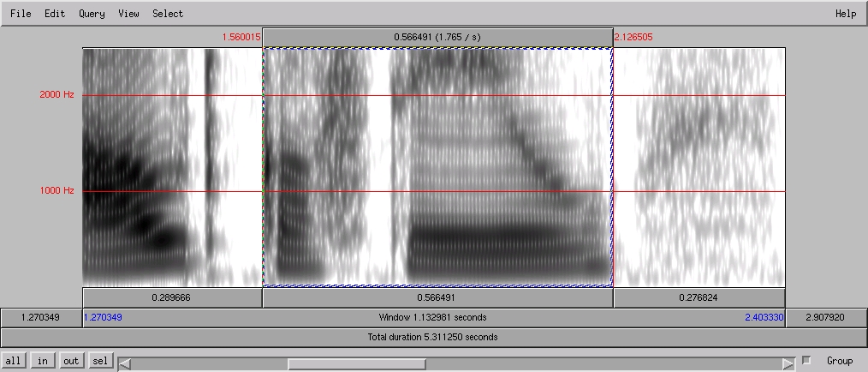Click the 'out' zoom button
The image size is (868, 372).
click(71, 361)
